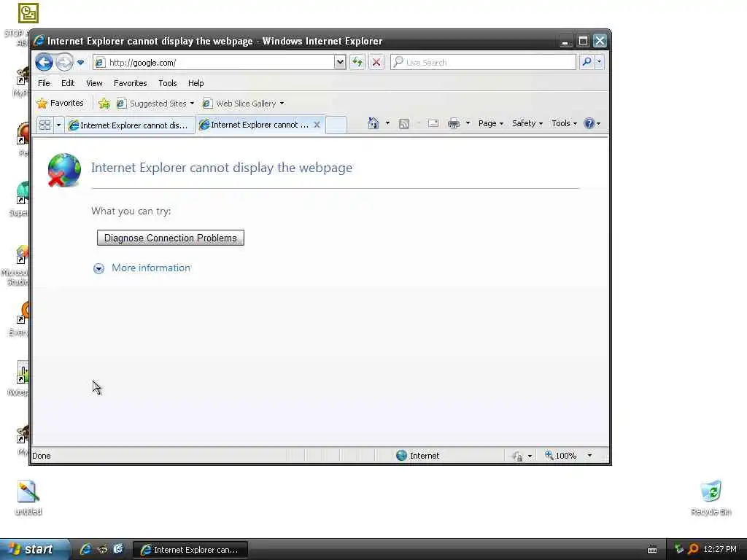
Task: Click the Quick Tabs grid icon
Action: pos(44,125)
